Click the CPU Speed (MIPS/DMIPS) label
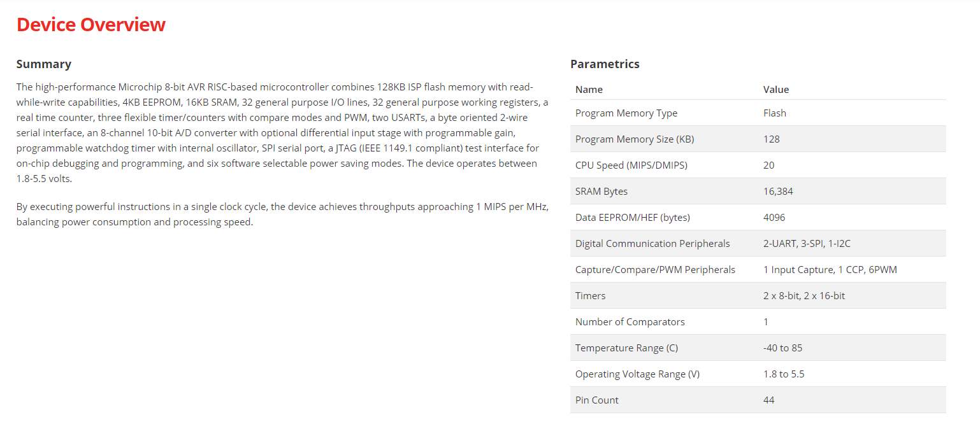The height and width of the screenshot is (429, 980). pos(631,165)
